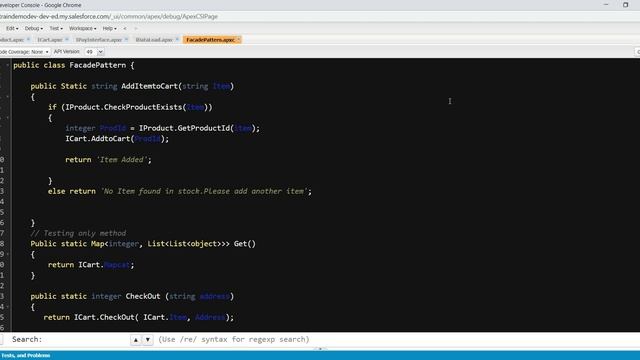Click into the Search input field
The image size is (640, 360).
coord(86,340)
